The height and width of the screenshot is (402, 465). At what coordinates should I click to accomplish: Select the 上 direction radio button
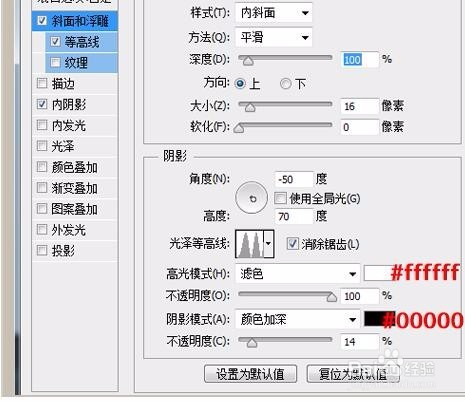coord(240,83)
